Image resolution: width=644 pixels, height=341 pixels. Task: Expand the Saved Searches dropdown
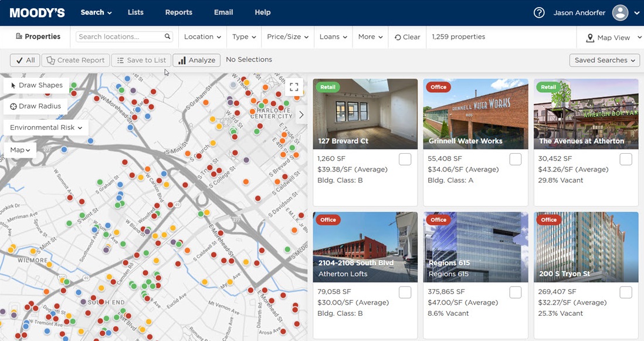tap(604, 60)
